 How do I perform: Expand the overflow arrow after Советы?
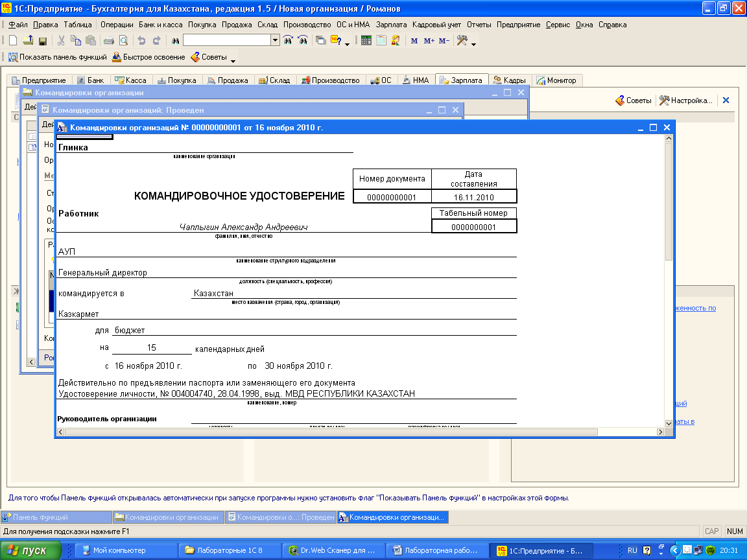(x=233, y=61)
